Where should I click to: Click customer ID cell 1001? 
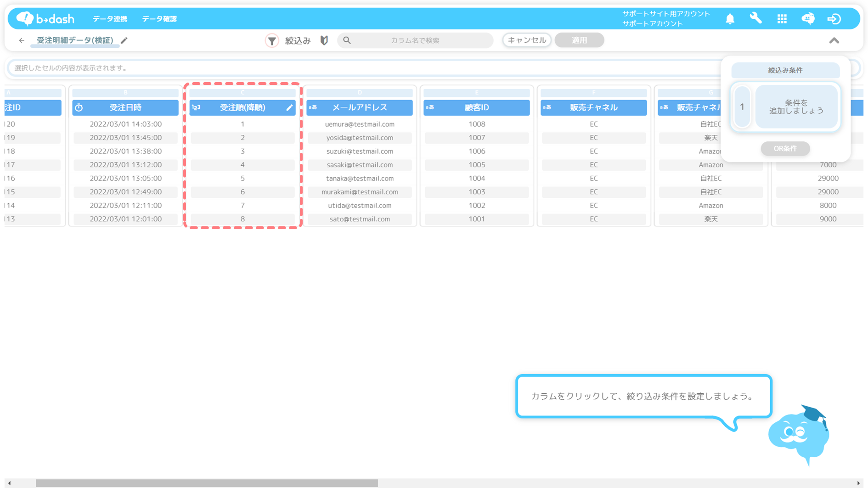coord(477,219)
